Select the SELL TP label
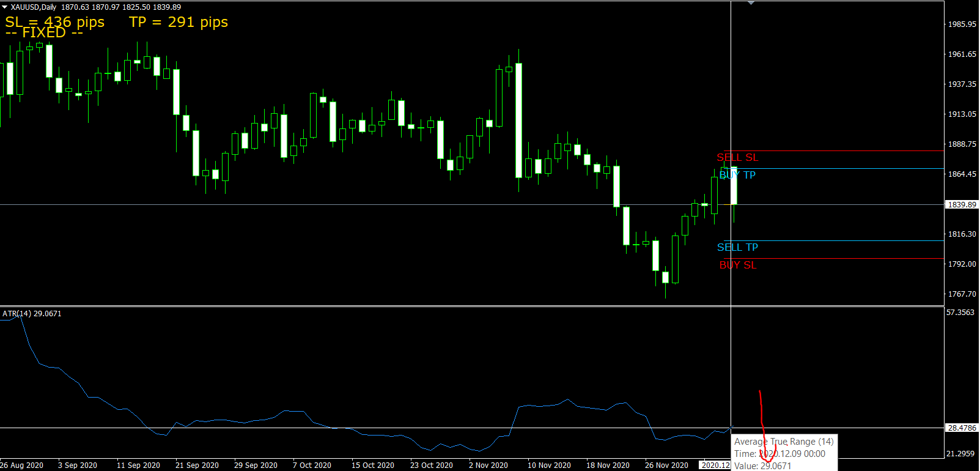980x471 pixels. (x=737, y=247)
